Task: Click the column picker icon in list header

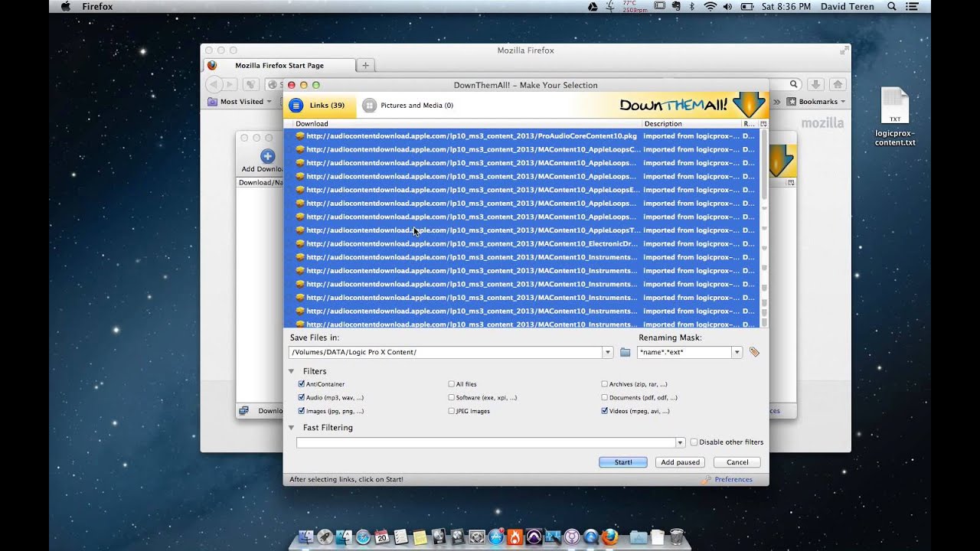Action: [x=763, y=123]
